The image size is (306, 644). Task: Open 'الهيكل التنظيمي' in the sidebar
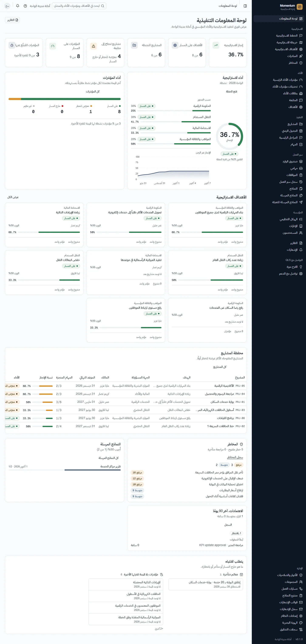(x=279, y=219)
